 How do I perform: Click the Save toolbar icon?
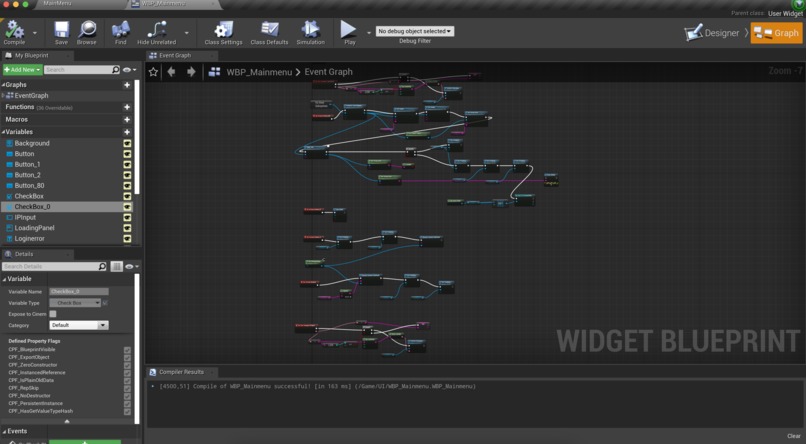click(x=62, y=29)
